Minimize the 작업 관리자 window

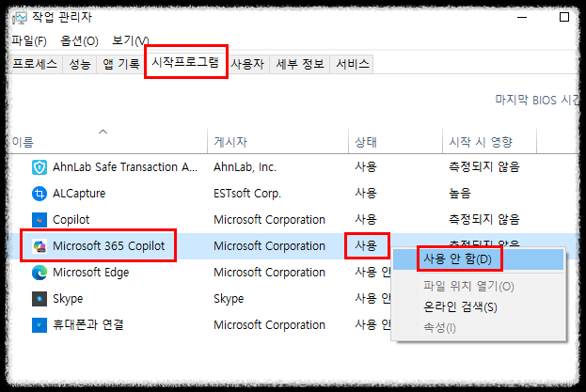522,17
